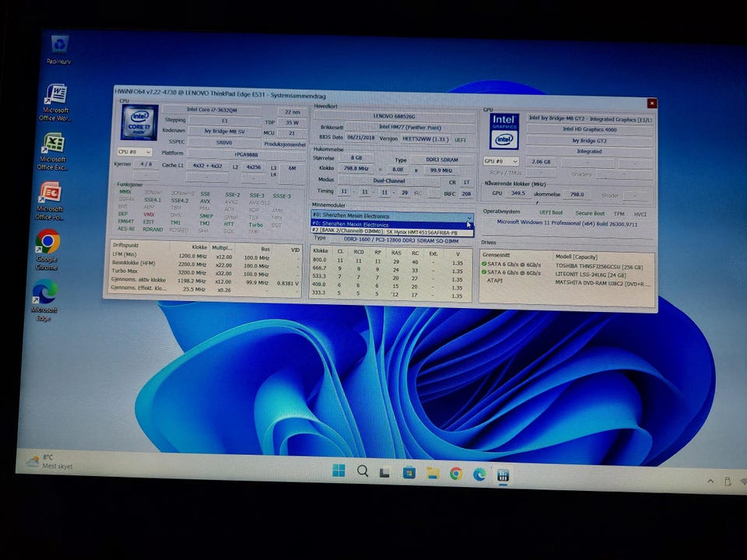Expand the GPU #0 selector dropdown
This screenshot has height=560, width=747.
[500, 162]
